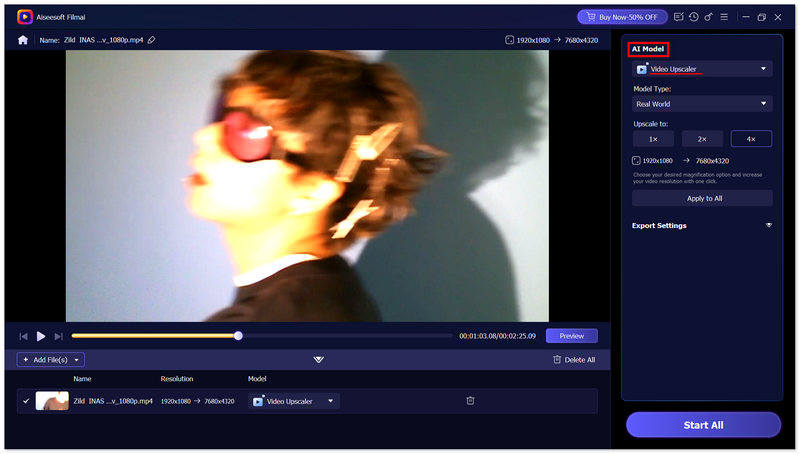Open the feedback icon in title bar
This screenshot has width=800, height=454.
click(679, 17)
